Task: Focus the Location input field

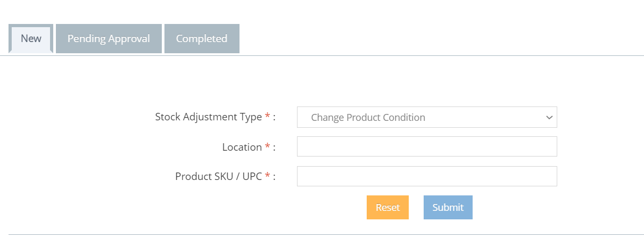Action: (x=427, y=146)
